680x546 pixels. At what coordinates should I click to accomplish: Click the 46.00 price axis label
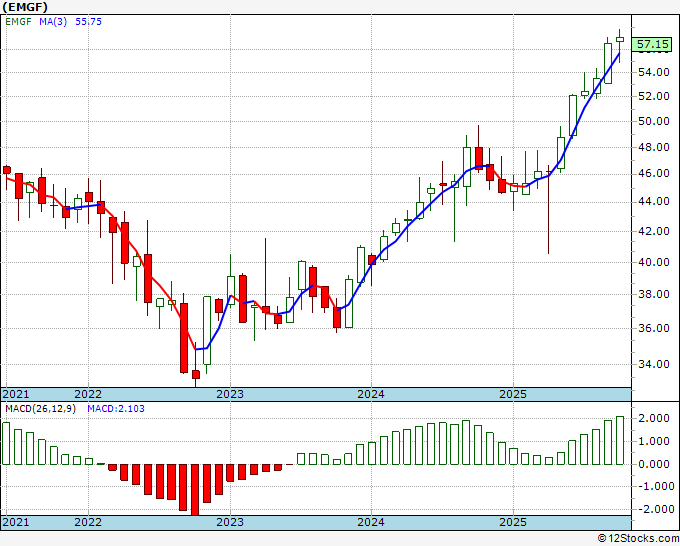pos(654,173)
